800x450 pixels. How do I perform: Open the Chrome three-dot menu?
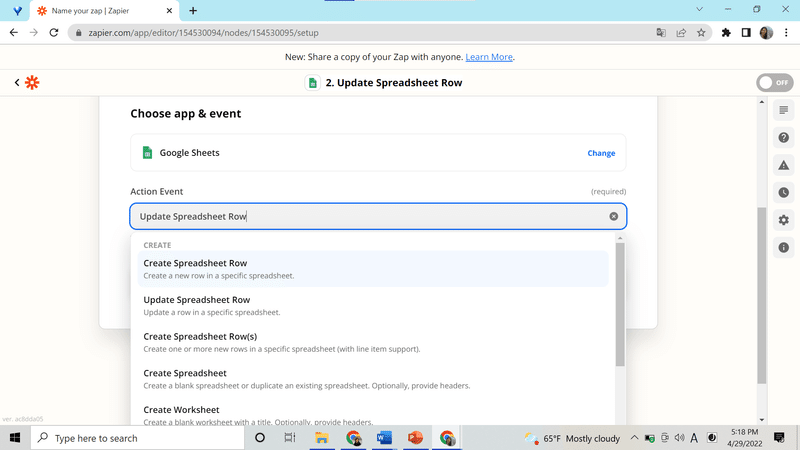click(x=786, y=33)
